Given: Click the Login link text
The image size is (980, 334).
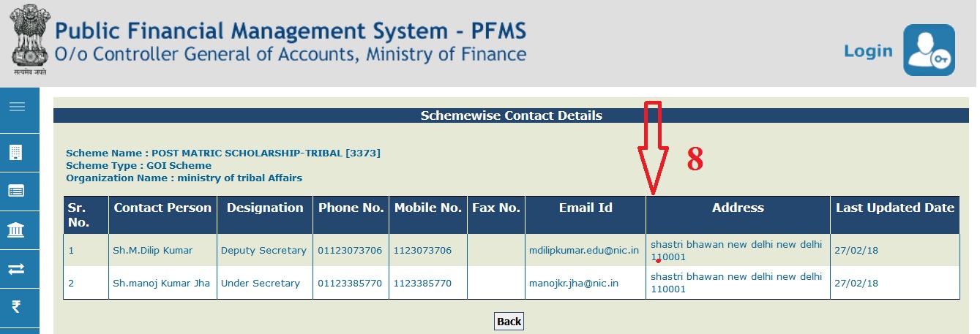Looking at the screenshot, I should click(x=868, y=51).
